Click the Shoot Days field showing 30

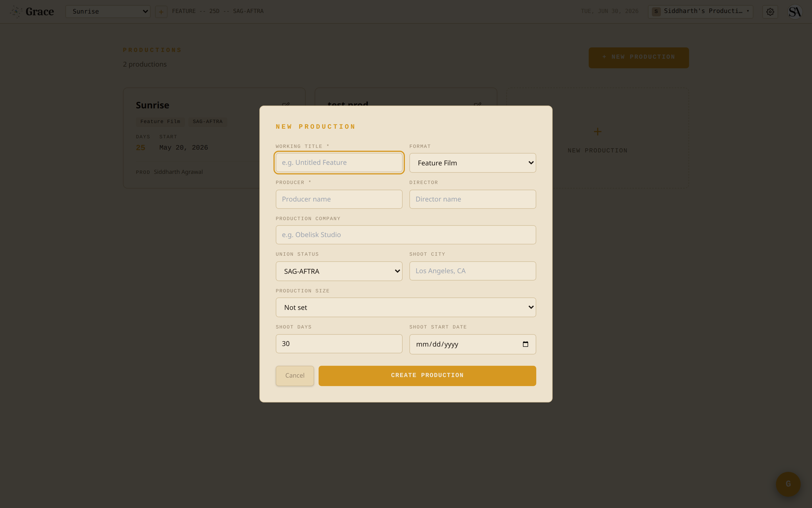339,344
